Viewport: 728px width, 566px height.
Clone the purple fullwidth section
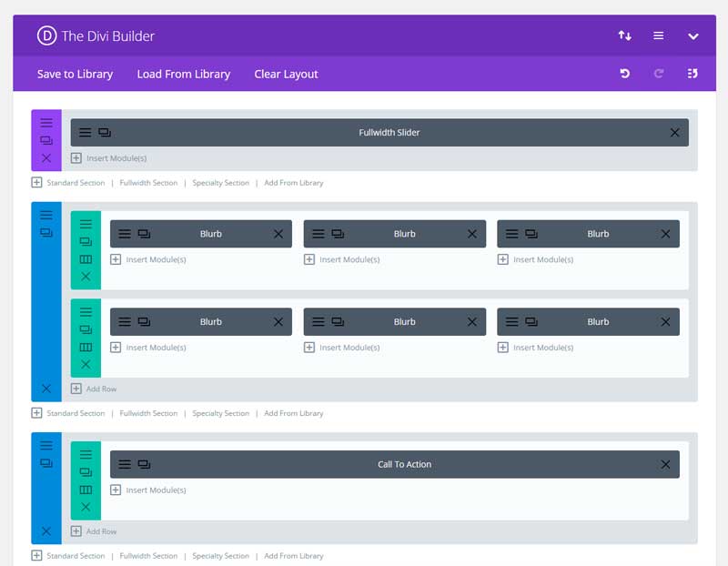[46, 140]
